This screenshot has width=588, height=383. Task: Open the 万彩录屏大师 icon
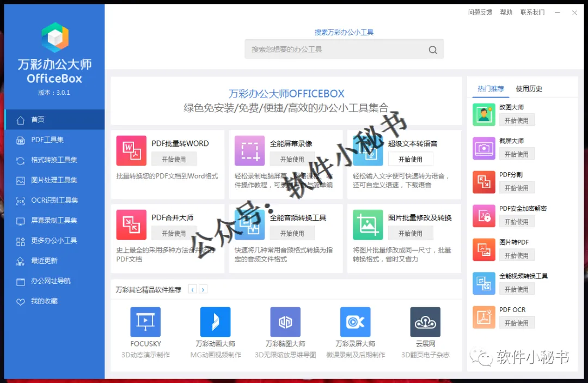coord(355,322)
